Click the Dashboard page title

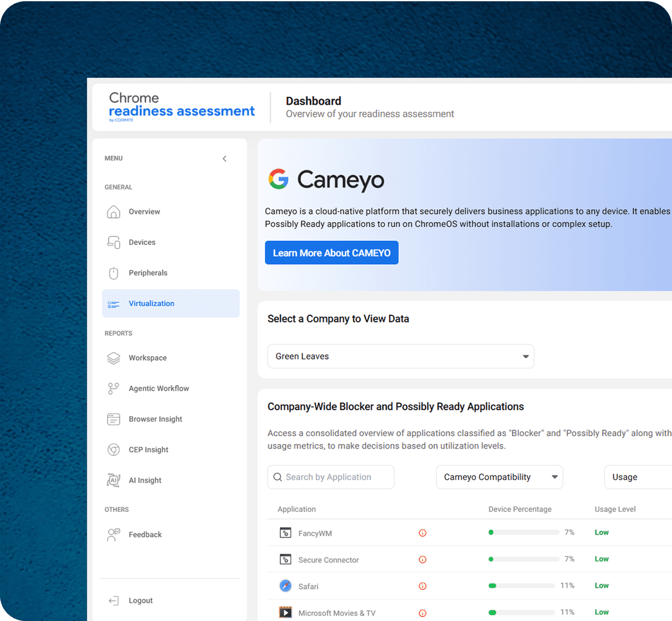point(314,101)
